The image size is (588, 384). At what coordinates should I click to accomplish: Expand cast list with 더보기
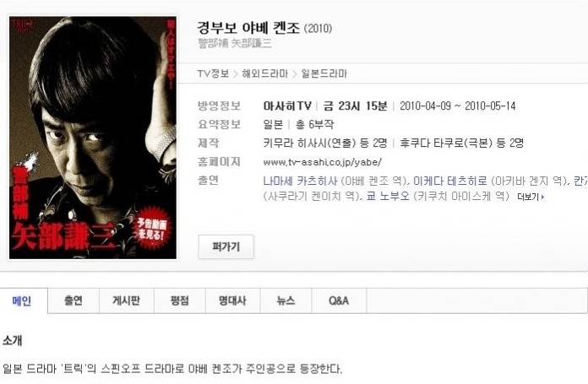pos(531,197)
